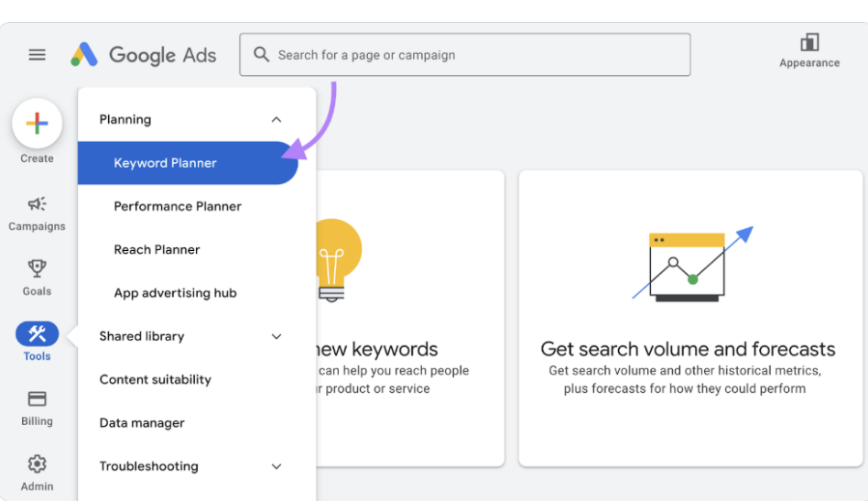The image size is (868, 501).
Task: Click the Appearance icon
Action: click(x=808, y=43)
